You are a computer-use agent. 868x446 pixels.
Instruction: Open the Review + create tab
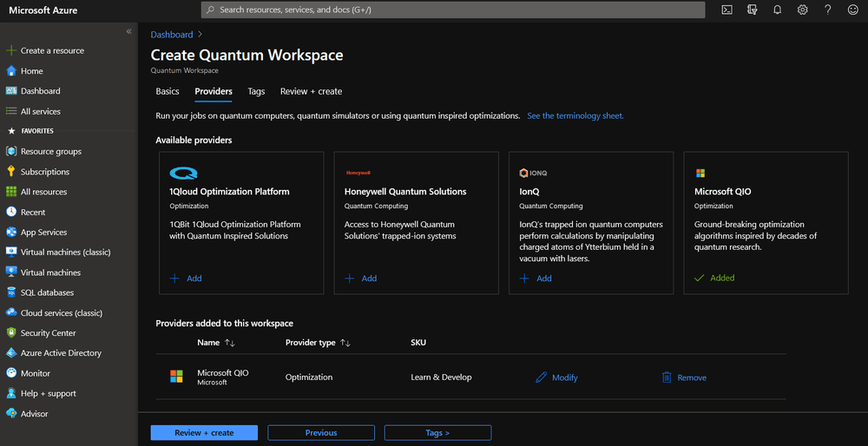coord(311,91)
